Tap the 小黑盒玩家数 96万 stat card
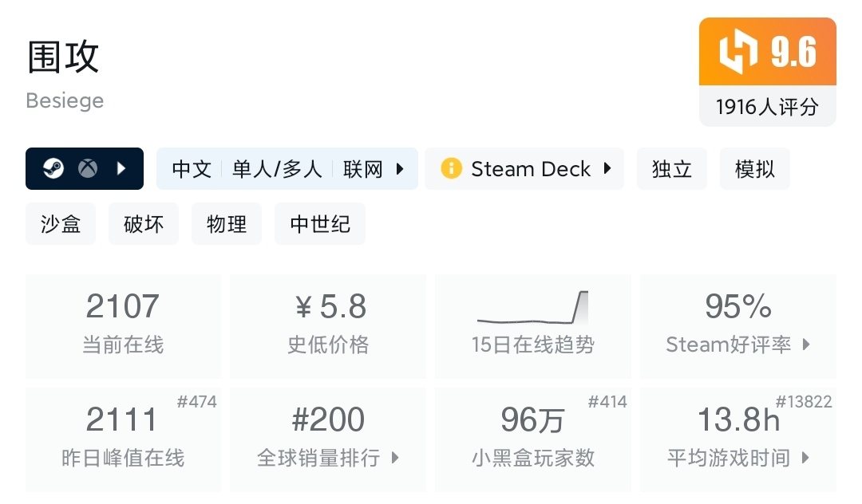The height and width of the screenshot is (504, 862). click(x=532, y=439)
